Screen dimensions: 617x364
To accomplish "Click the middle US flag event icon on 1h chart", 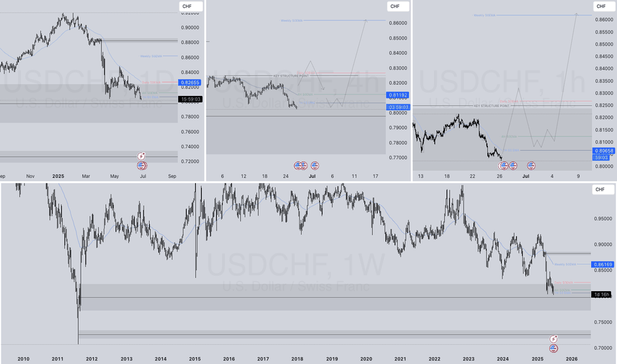I will point(513,165).
